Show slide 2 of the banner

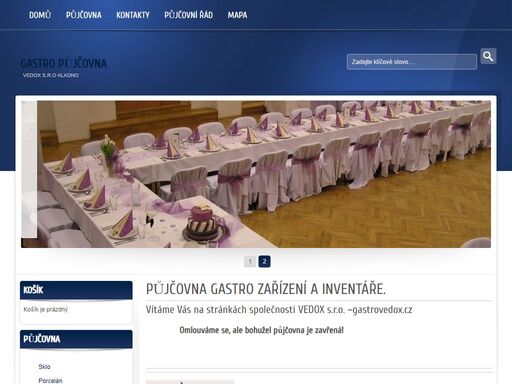coord(264,261)
